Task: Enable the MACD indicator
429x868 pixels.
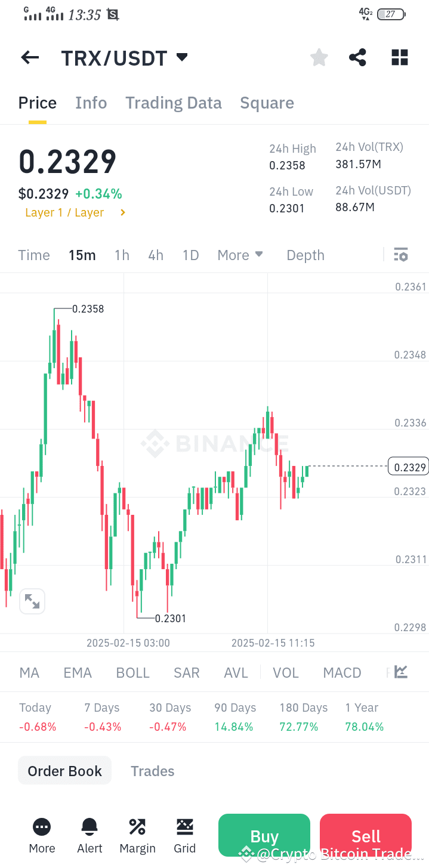Action: [x=342, y=672]
